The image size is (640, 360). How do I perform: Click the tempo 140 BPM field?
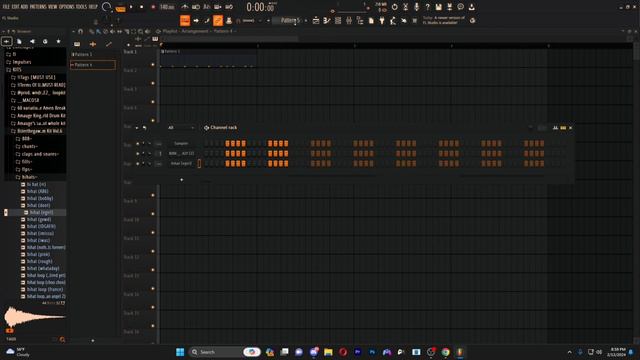click(167, 7)
